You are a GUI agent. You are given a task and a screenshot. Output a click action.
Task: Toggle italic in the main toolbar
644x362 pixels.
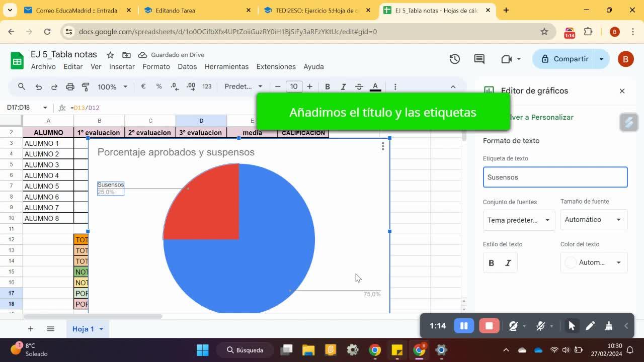[x=343, y=86]
